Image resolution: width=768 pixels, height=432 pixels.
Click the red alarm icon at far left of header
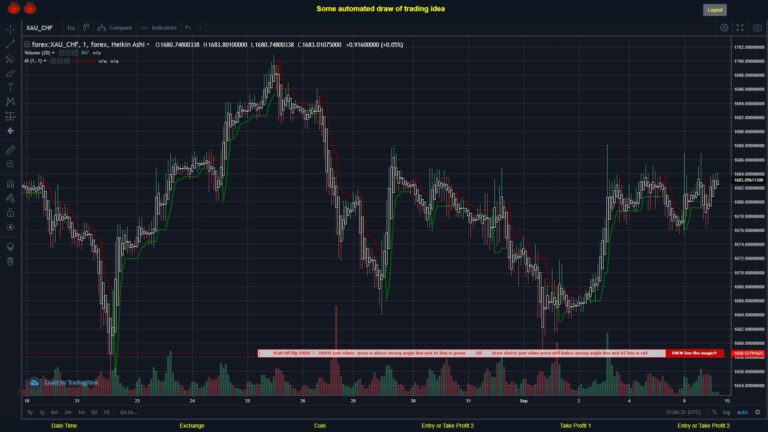(x=14, y=8)
